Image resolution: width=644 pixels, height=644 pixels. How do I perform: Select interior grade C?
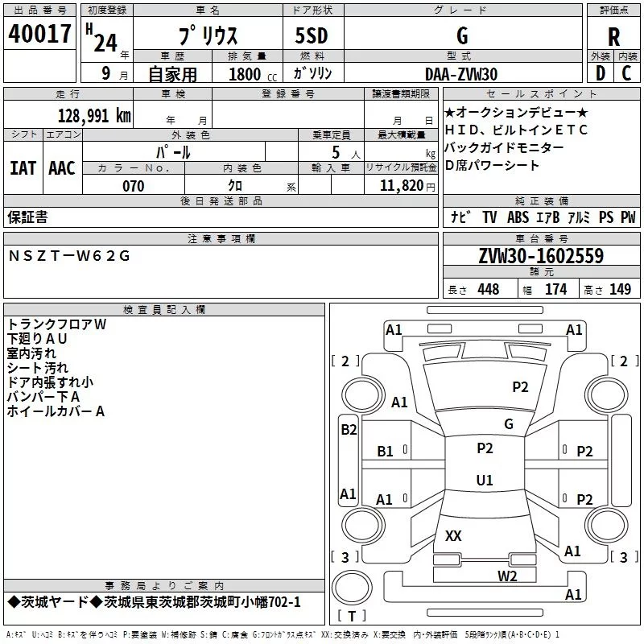(x=626, y=73)
